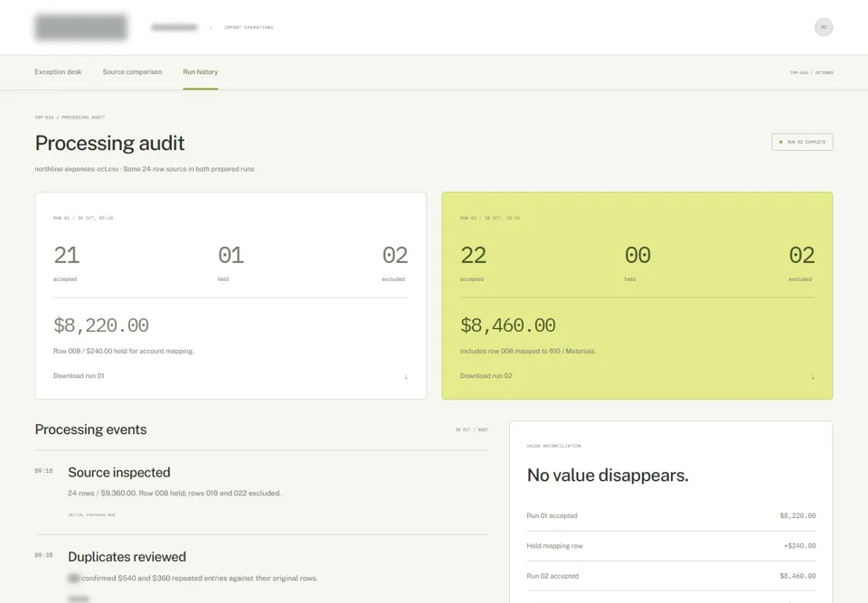Switch to the Exception desk tab

[58, 72]
